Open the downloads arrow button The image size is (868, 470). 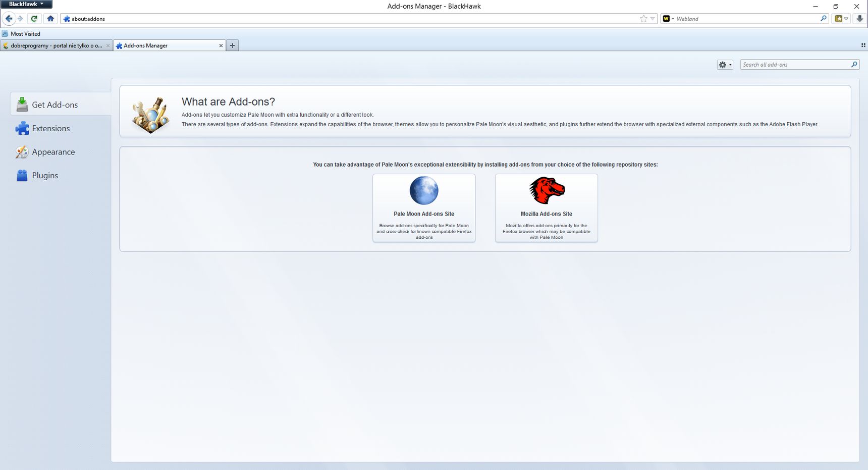pos(859,19)
